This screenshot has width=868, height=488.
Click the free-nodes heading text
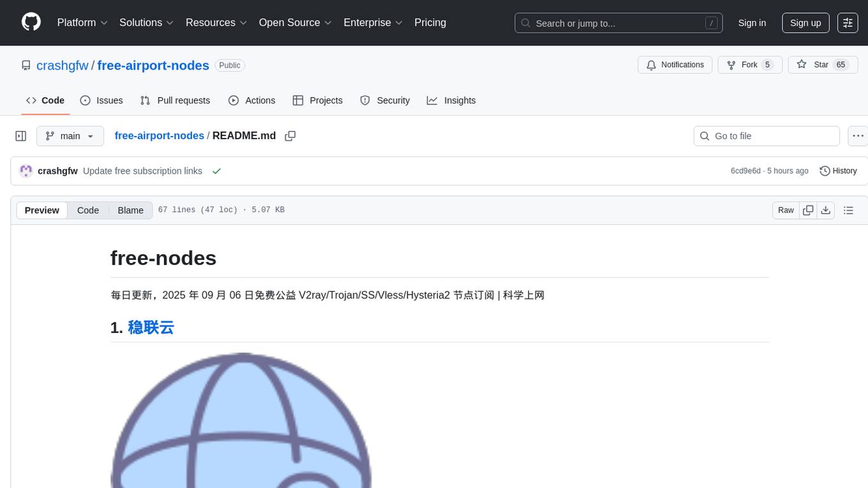tap(163, 258)
